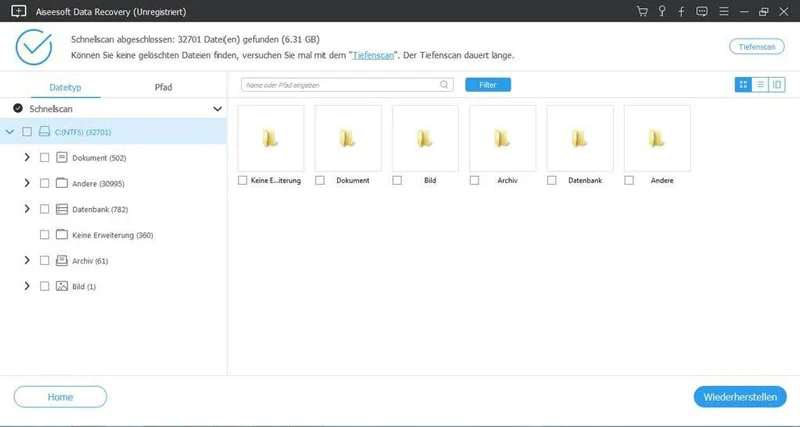Collapse the Schnellscan section chevron
This screenshot has width=800, height=427.
217,109
